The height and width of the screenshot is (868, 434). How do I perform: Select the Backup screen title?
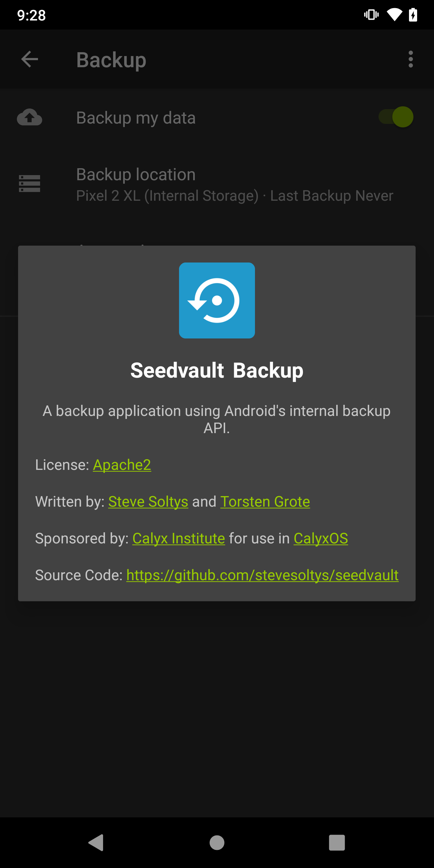point(111,60)
